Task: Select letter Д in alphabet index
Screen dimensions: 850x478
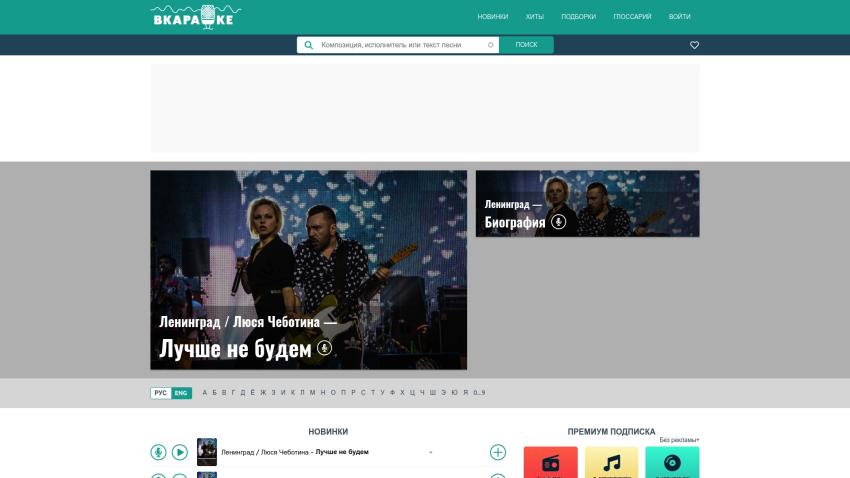Action: (x=242, y=393)
